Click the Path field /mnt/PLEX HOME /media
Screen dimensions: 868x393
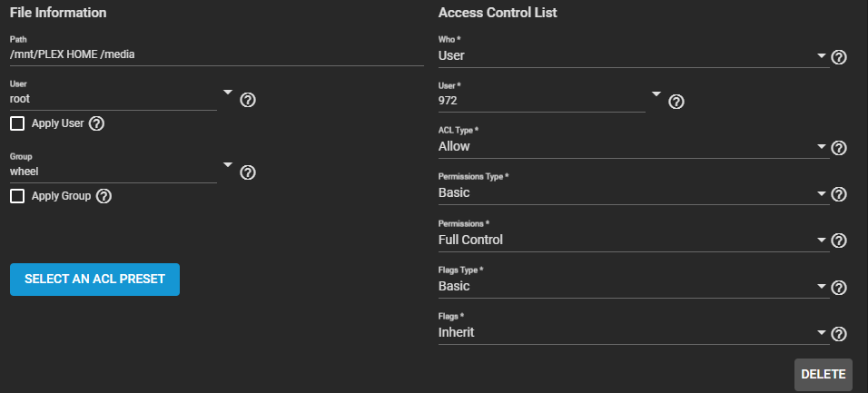click(x=217, y=54)
